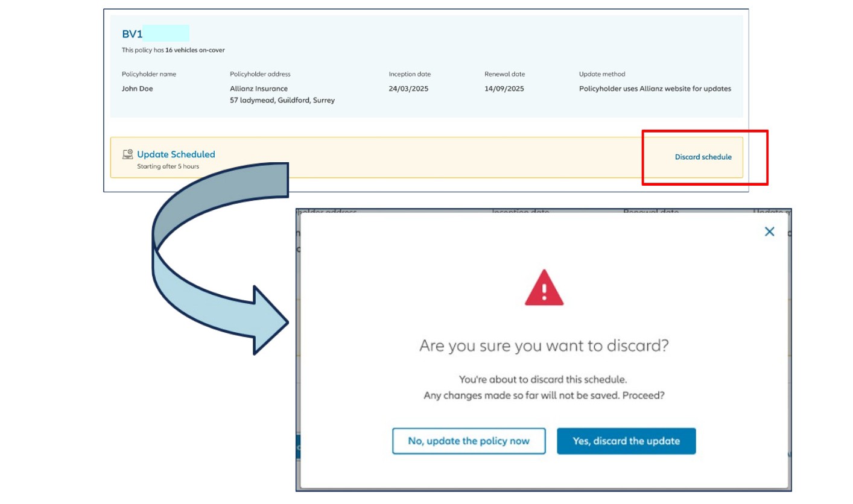Click the red warning triangle icon
853x504 pixels.
click(544, 288)
